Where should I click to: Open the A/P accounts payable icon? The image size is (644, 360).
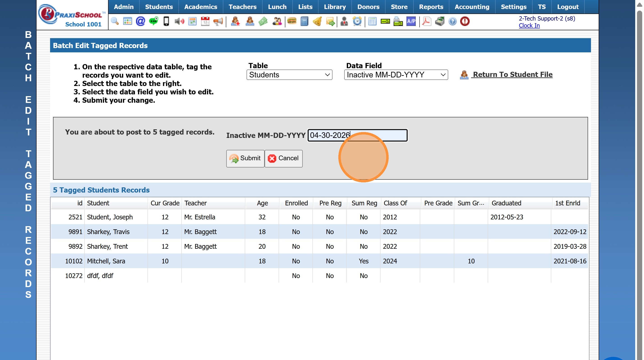[x=411, y=21]
